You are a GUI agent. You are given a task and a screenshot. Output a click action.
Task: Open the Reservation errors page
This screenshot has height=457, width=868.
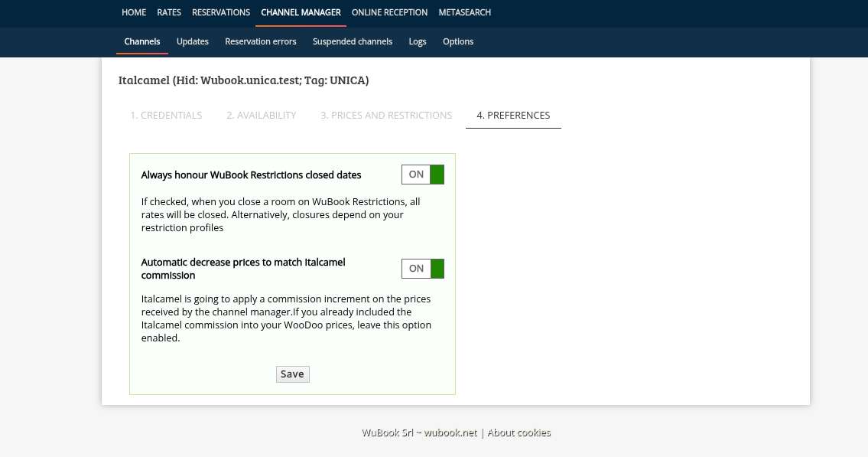click(261, 41)
